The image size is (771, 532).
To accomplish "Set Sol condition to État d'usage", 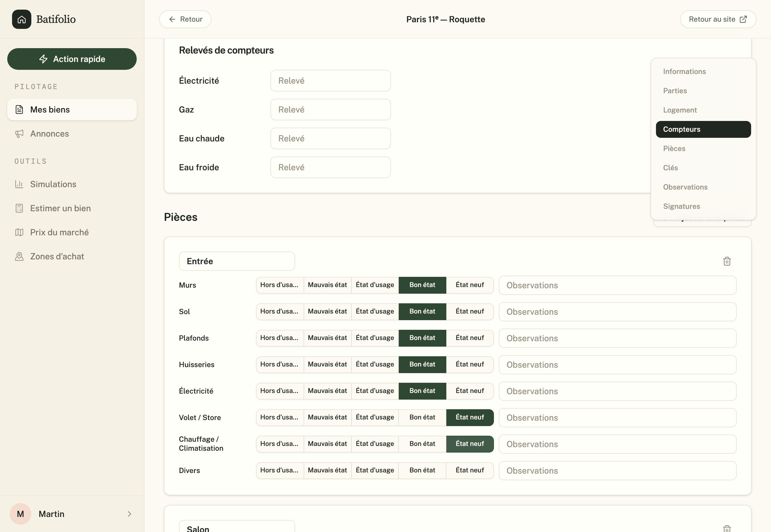I will click(x=375, y=311).
